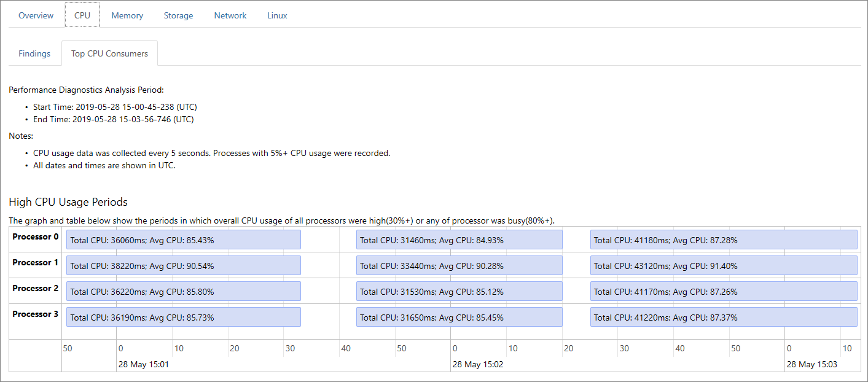868x382 pixels.
Task: Open the Findings sub-tab
Action: pyautogui.click(x=34, y=53)
